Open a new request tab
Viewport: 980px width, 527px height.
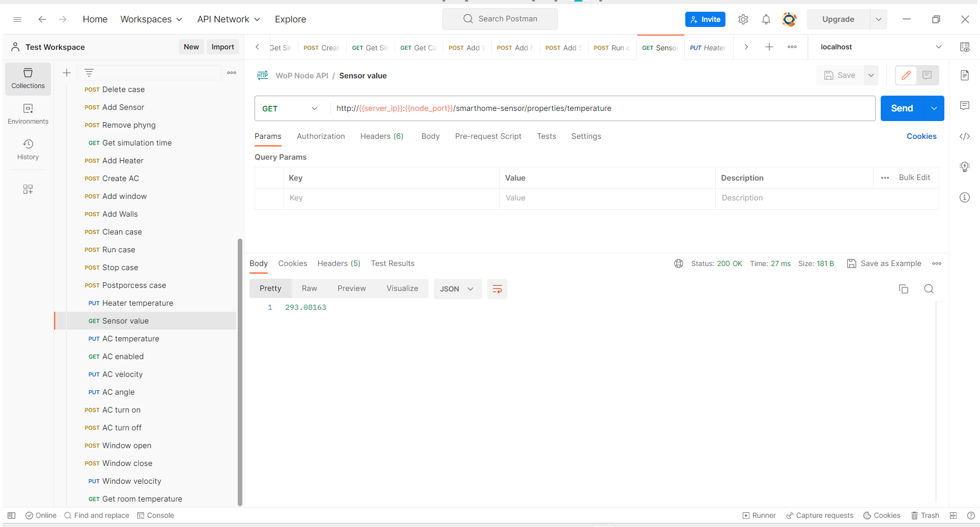click(x=769, y=47)
